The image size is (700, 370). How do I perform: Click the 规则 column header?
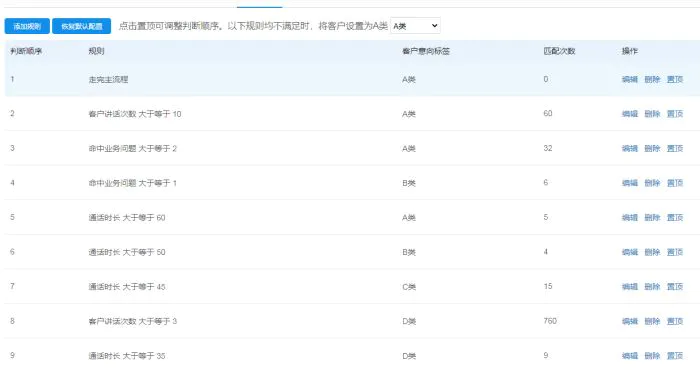pyautogui.click(x=96, y=51)
